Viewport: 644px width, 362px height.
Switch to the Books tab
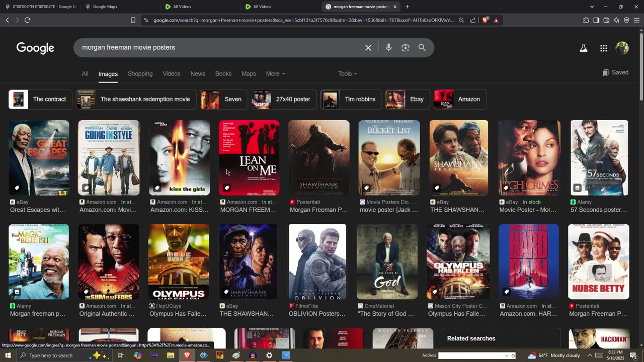point(223,73)
